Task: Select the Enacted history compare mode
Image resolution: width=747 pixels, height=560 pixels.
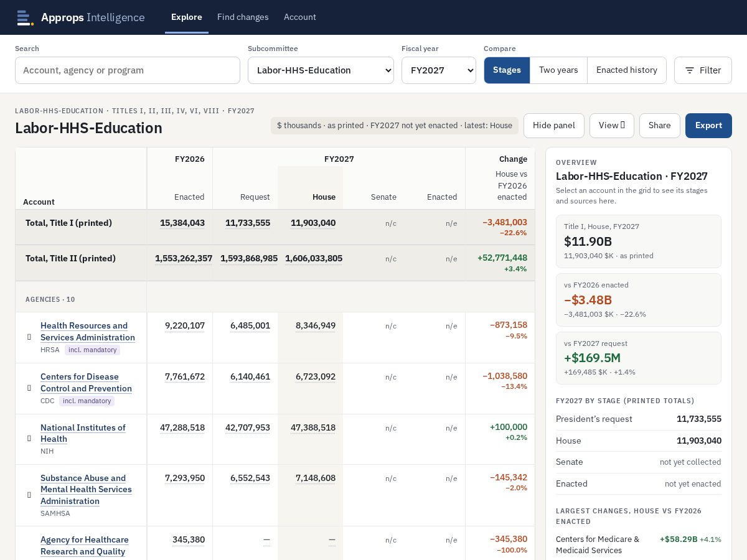Action: click(627, 70)
